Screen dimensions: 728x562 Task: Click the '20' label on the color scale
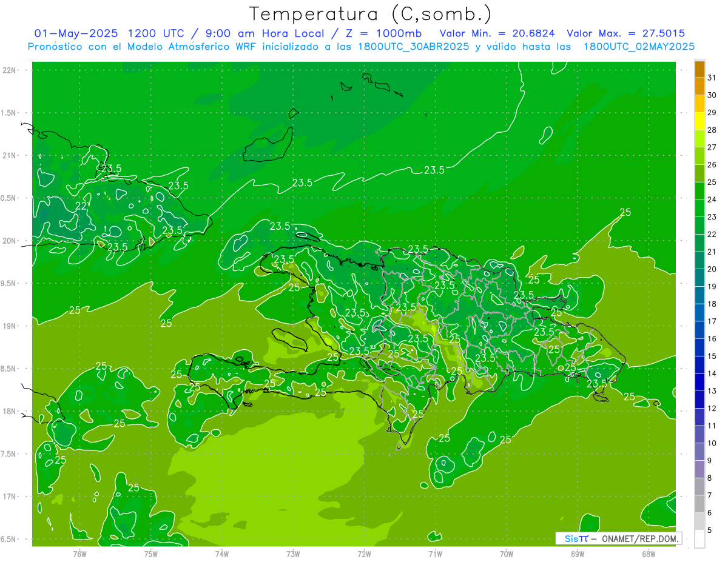point(712,269)
